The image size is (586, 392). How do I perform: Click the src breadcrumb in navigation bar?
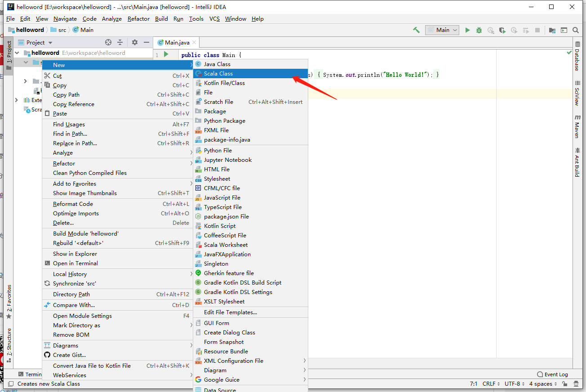point(58,30)
